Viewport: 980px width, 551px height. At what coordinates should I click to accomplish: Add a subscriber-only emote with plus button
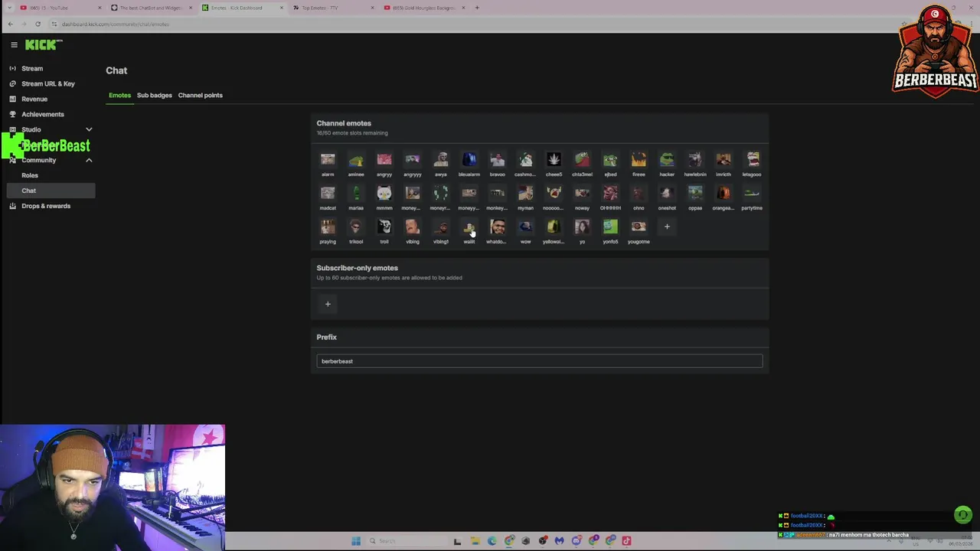coord(328,304)
